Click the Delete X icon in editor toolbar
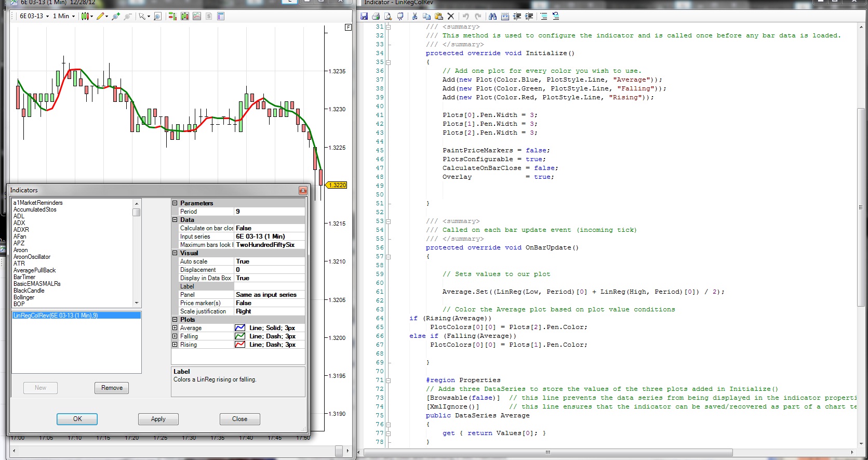 [x=451, y=16]
